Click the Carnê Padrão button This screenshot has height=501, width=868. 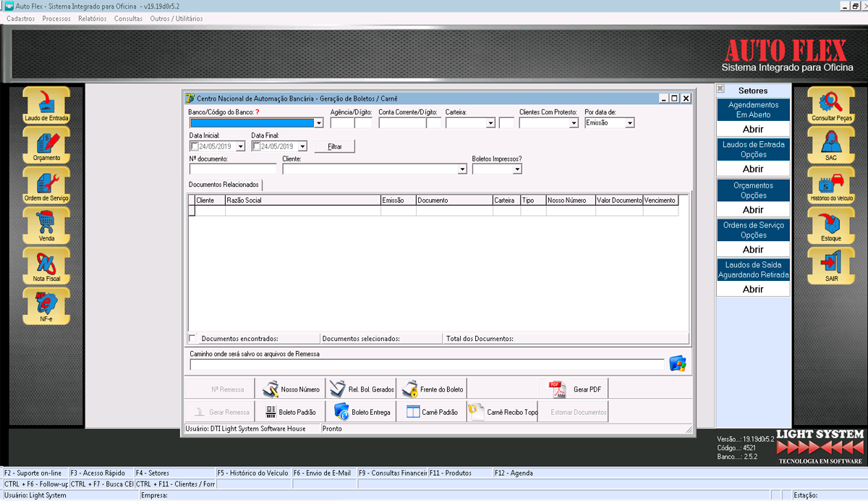(432, 412)
